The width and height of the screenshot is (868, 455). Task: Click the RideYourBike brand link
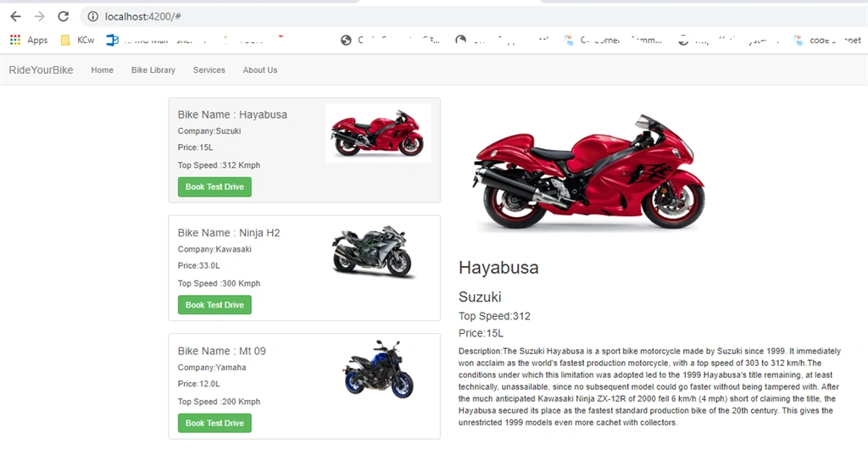pyautogui.click(x=41, y=69)
